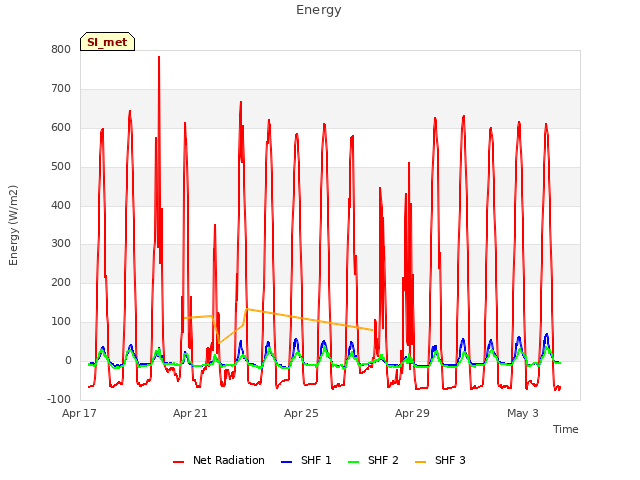Click the 200 y-axis tick label

pos(61,282)
